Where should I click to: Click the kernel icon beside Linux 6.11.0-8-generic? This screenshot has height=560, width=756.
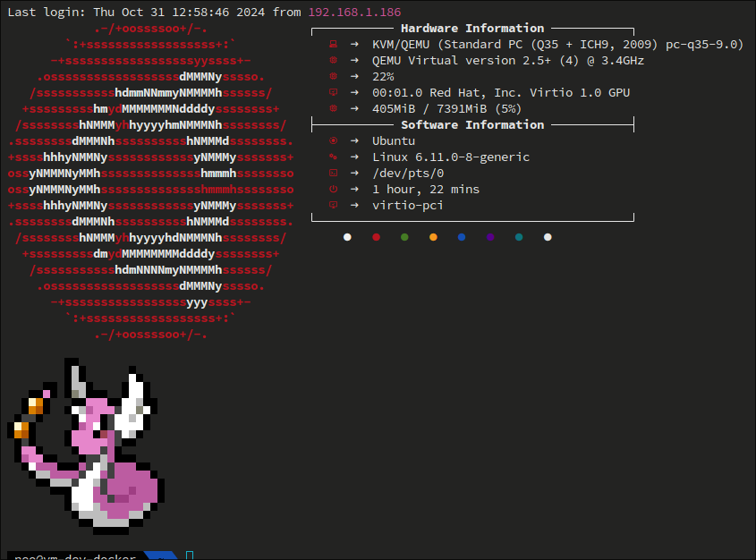[x=333, y=157]
